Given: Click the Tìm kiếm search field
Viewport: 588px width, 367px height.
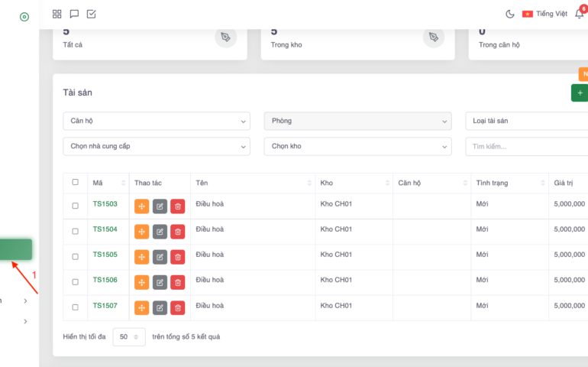Looking at the screenshot, I should (527, 146).
